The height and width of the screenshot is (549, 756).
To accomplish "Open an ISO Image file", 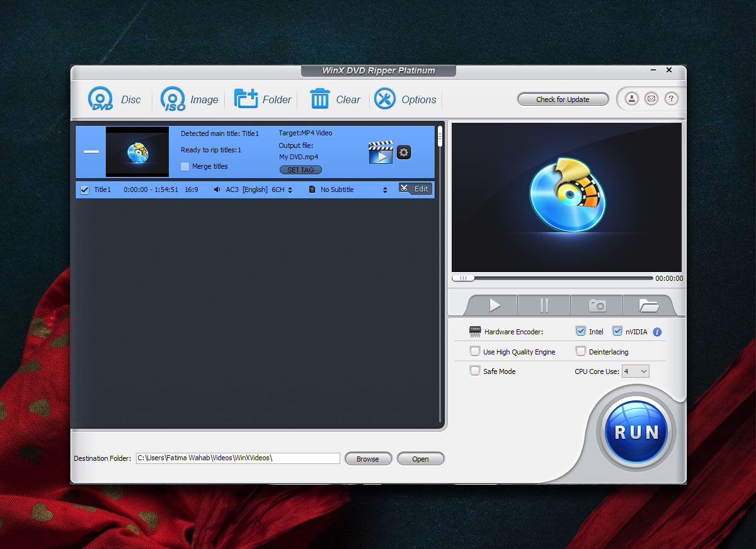I will coord(189,99).
